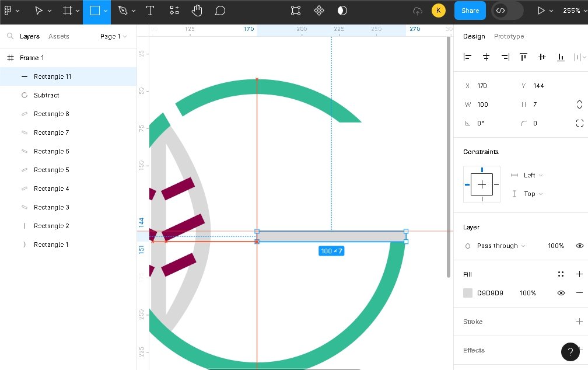This screenshot has height=370, width=588.
Task: Open the help button
Action: pyautogui.click(x=570, y=351)
